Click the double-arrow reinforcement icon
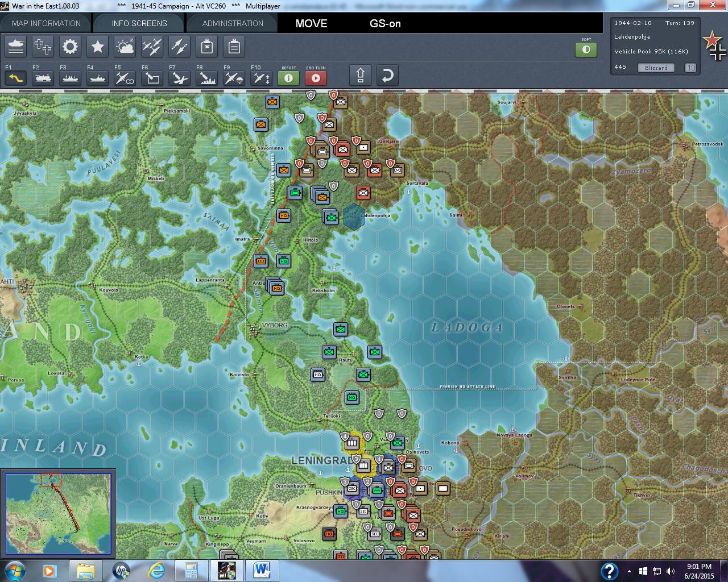This screenshot has height=582, width=728. 180,47
